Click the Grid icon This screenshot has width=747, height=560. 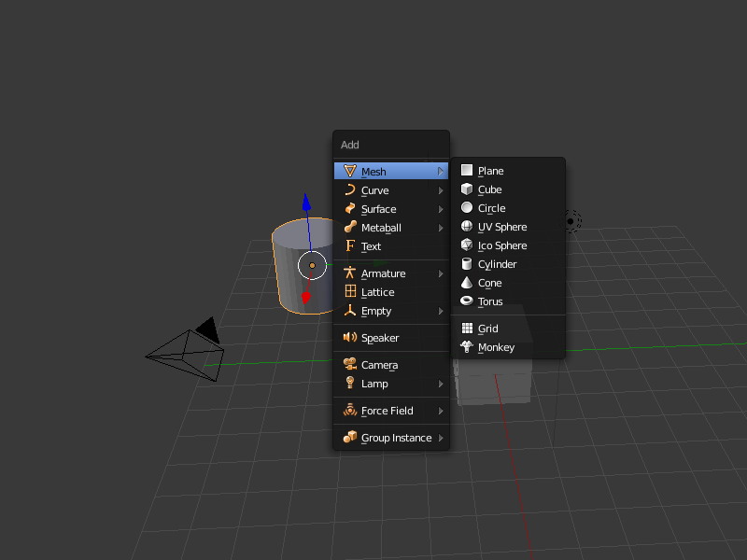click(468, 329)
